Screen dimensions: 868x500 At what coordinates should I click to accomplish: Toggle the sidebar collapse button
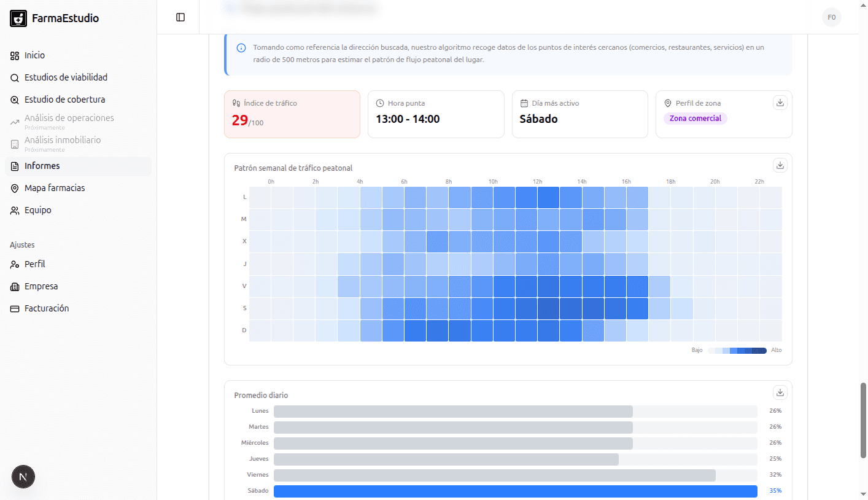pyautogui.click(x=180, y=17)
